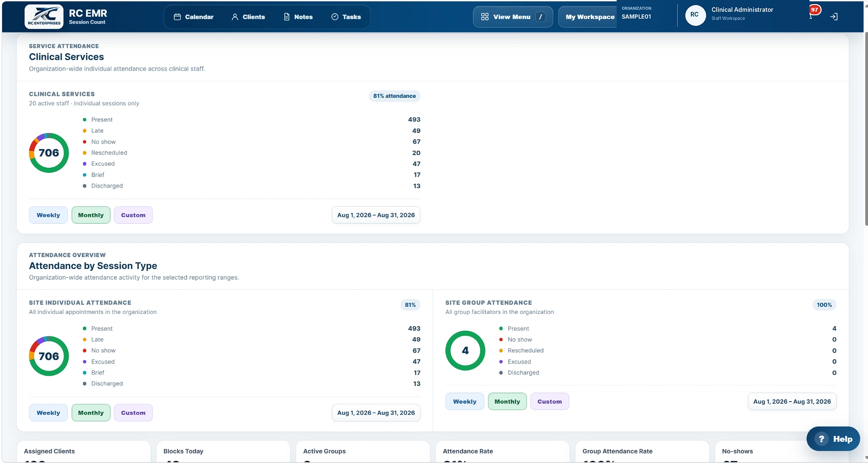The image size is (868, 463).
Task: Click the RC Enterprises logo
Action: pyautogui.click(x=44, y=17)
